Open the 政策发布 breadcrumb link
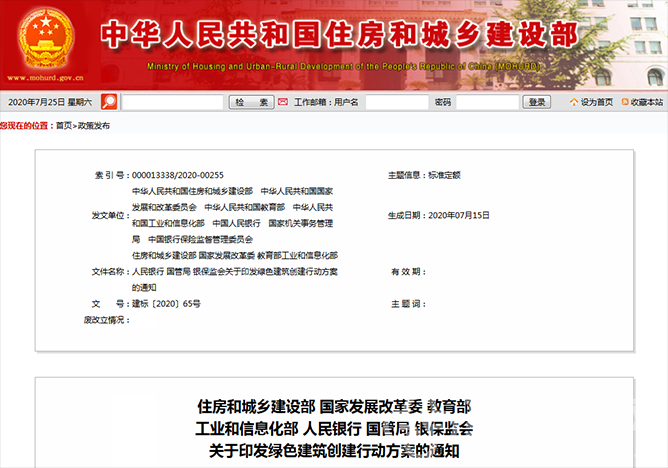Image resolution: width=668 pixels, height=468 pixels. pos(94,126)
